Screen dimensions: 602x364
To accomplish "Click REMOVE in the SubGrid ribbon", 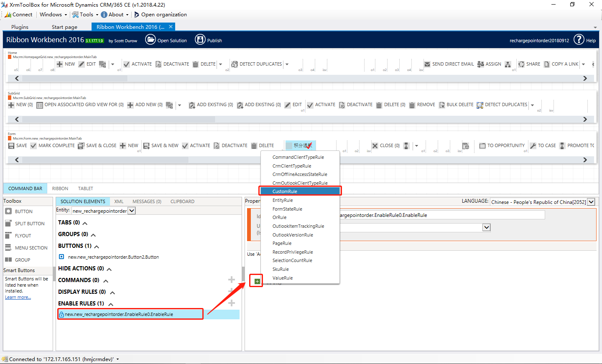I will coord(422,105).
